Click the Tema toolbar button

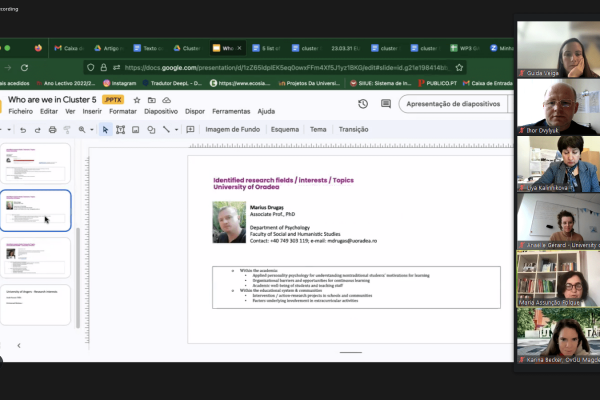318,129
